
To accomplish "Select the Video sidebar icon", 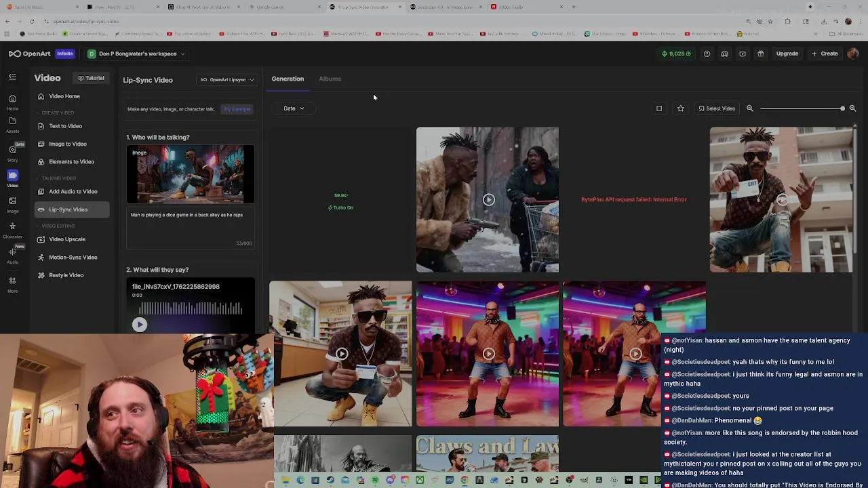I will pyautogui.click(x=12, y=179).
